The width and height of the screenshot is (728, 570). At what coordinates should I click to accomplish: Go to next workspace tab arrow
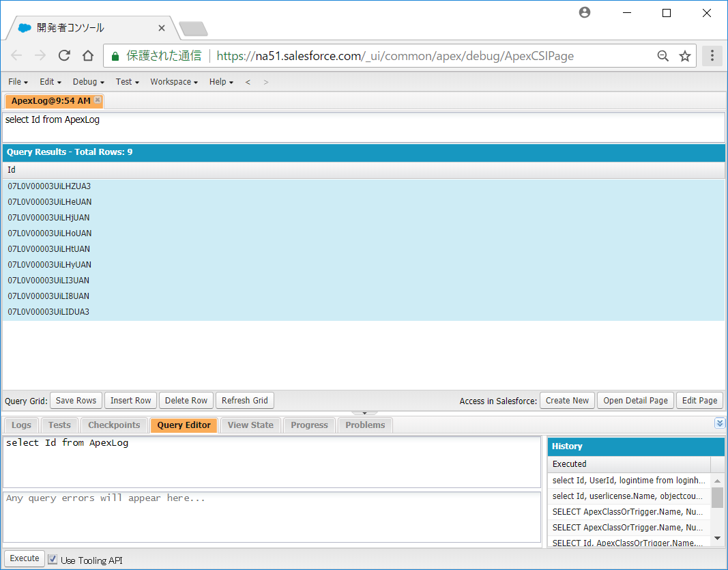click(265, 82)
